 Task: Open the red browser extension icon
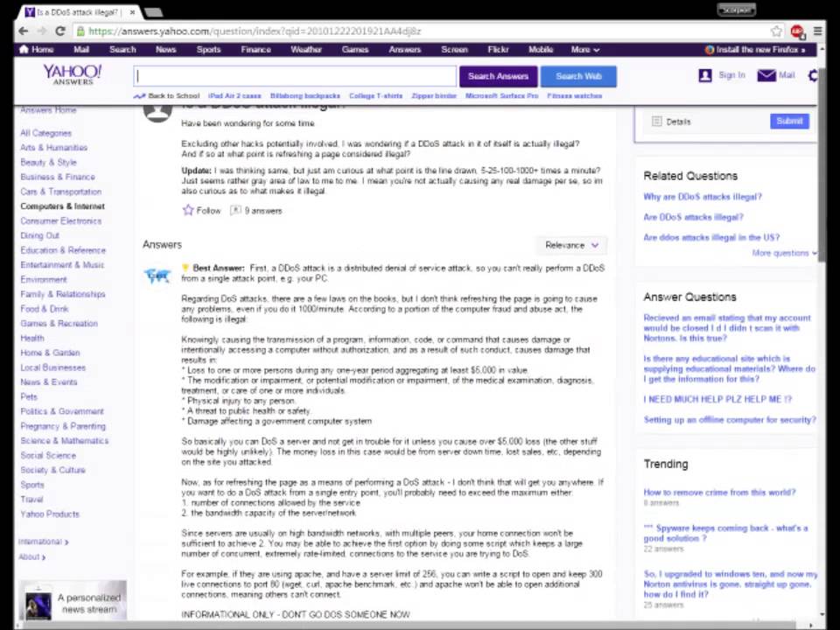[797, 31]
